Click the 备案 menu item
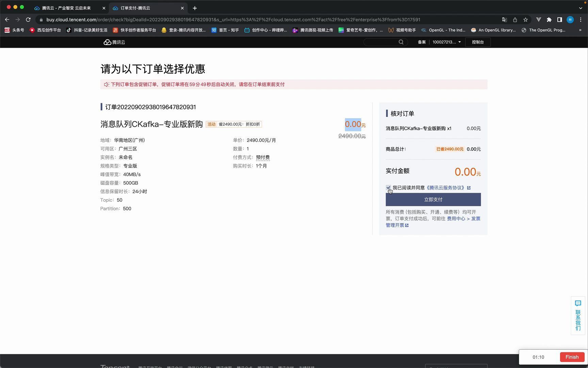The image size is (588, 368). [422, 42]
